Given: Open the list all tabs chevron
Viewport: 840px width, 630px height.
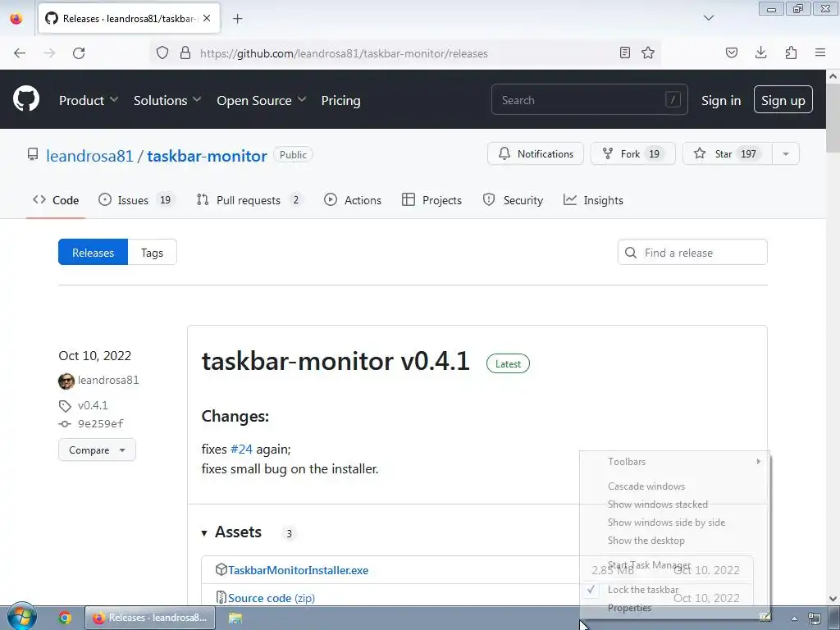Looking at the screenshot, I should pyautogui.click(x=708, y=18).
